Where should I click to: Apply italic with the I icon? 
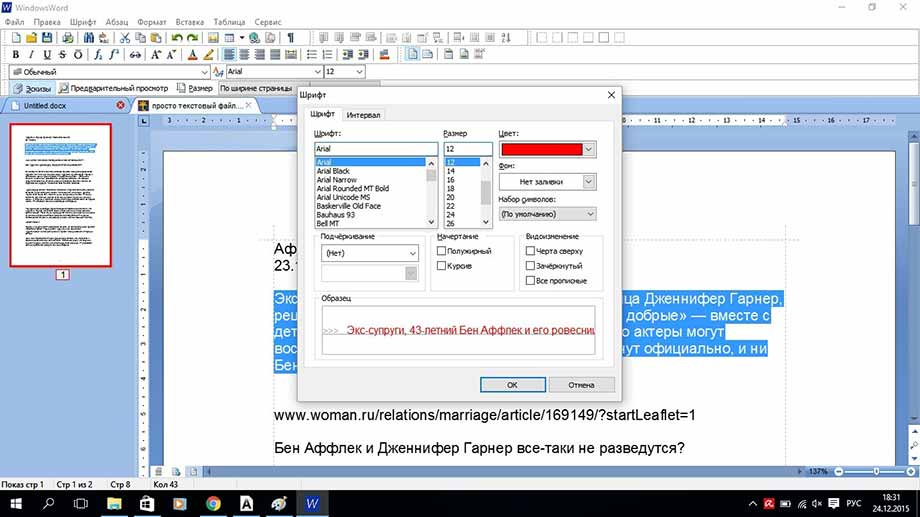pos(31,55)
